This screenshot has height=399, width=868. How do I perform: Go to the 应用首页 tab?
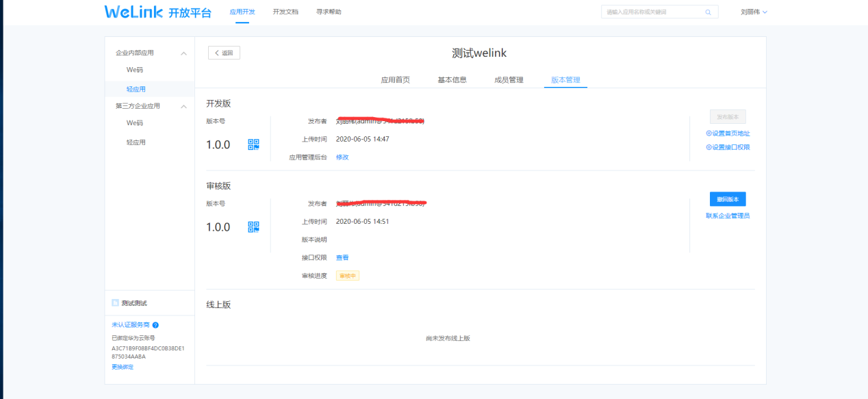(395, 80)
